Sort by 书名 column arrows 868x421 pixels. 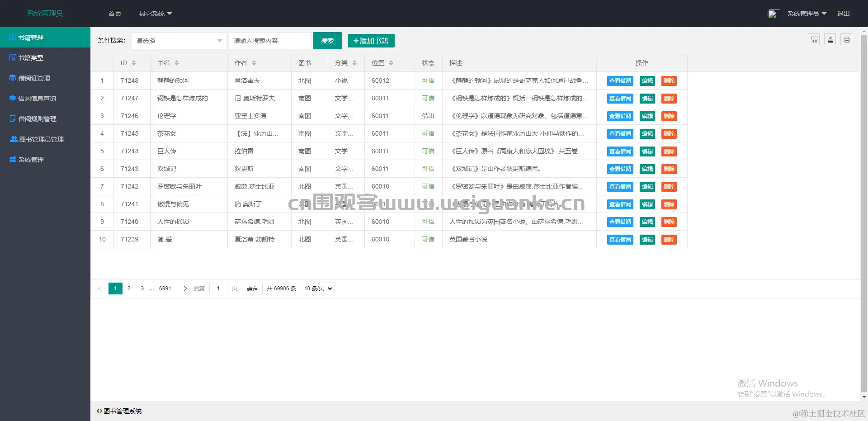(177, 63)
